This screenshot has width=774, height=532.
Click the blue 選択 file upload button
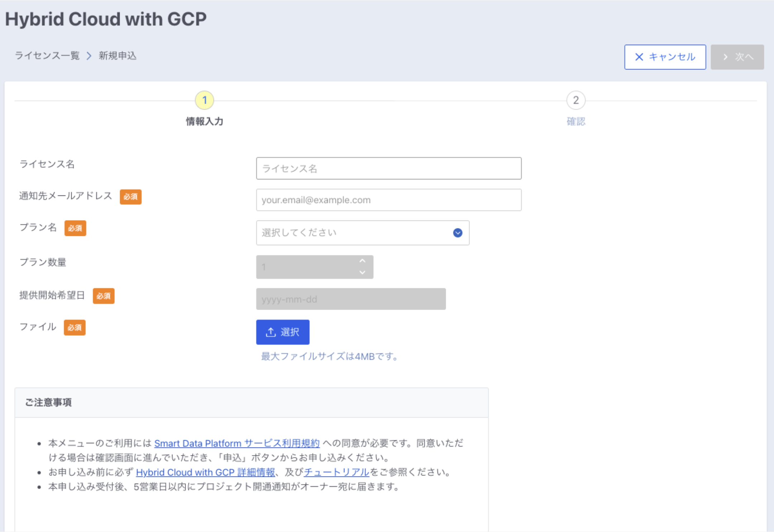(x=283, y=332)
